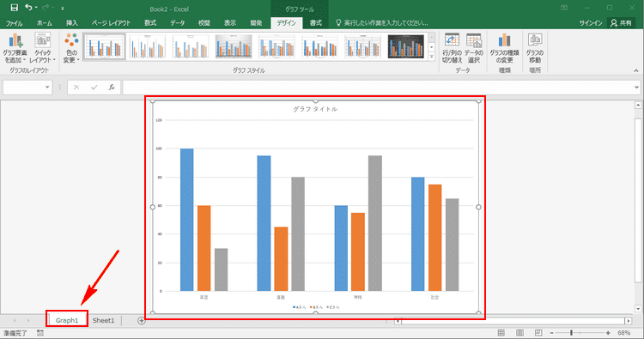Apply the fifth chart style thumbnail
This screenshot has height=339, width=644.
pyautogui.click(x=276, y=47)
